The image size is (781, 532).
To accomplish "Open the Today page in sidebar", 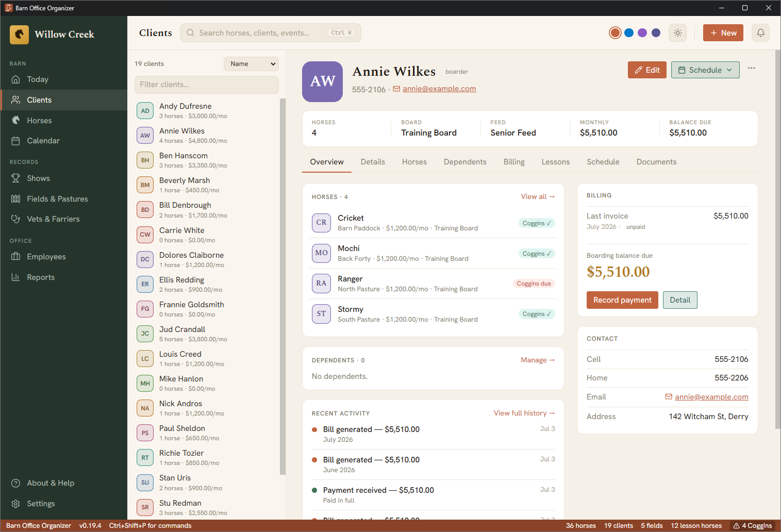I will [63, 79].
